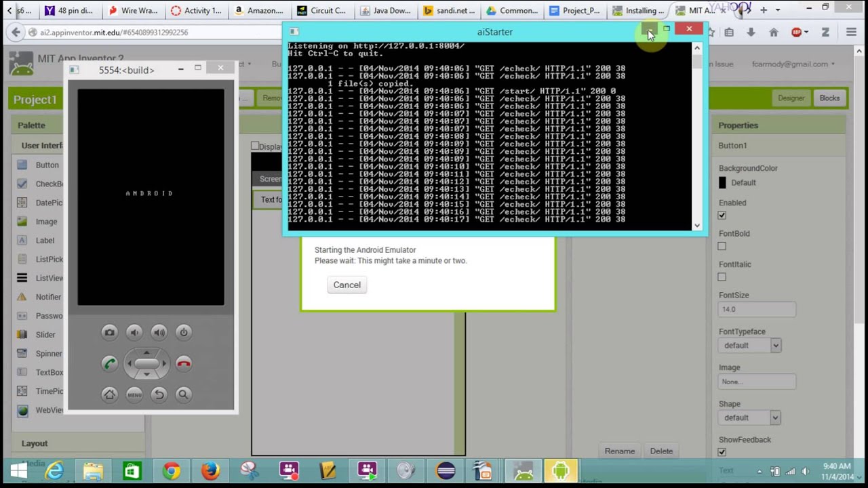Image resolution: width=868 pixels, height=488 pixels.
Task: Toggle the Enabled checkbox
Action: pos(722,216)
